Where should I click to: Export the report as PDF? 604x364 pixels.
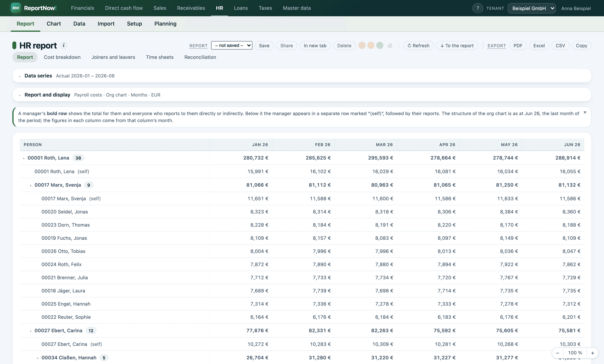click(x=518, y=46)
